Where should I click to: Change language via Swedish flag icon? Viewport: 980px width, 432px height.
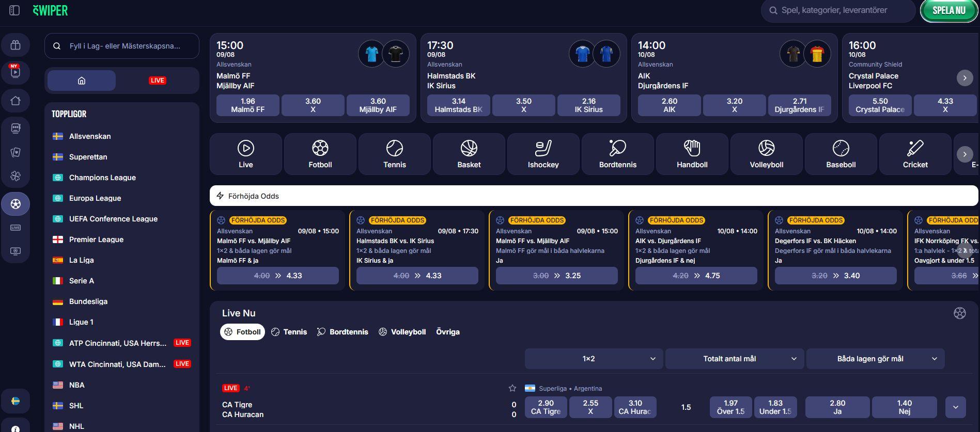[15, 401]
